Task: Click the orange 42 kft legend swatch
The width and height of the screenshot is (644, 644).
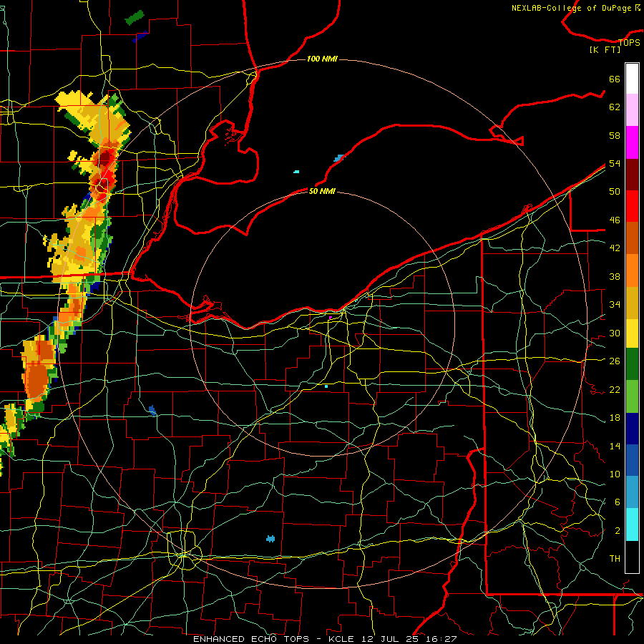Action: (632, 270)
